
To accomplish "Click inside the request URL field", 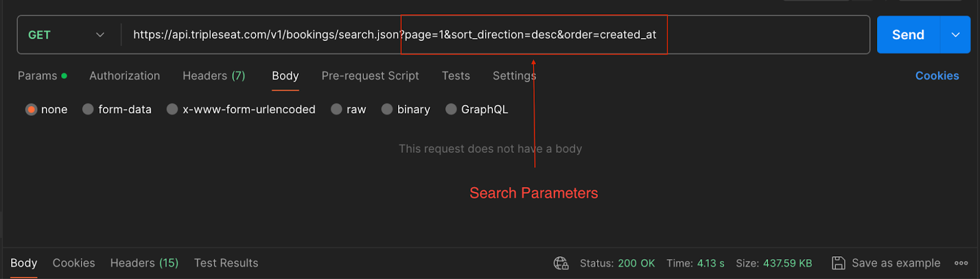I will (x=495, y=35).
